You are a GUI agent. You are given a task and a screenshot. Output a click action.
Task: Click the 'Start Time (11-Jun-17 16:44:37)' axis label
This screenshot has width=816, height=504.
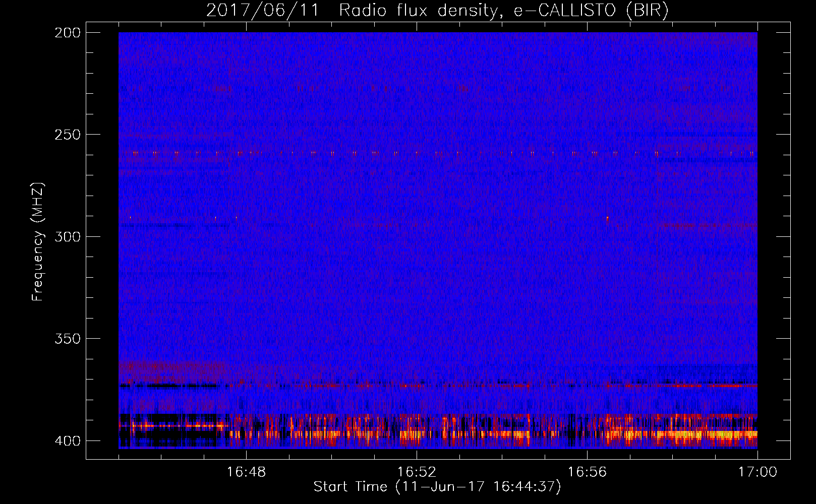(x=437, y=487)
